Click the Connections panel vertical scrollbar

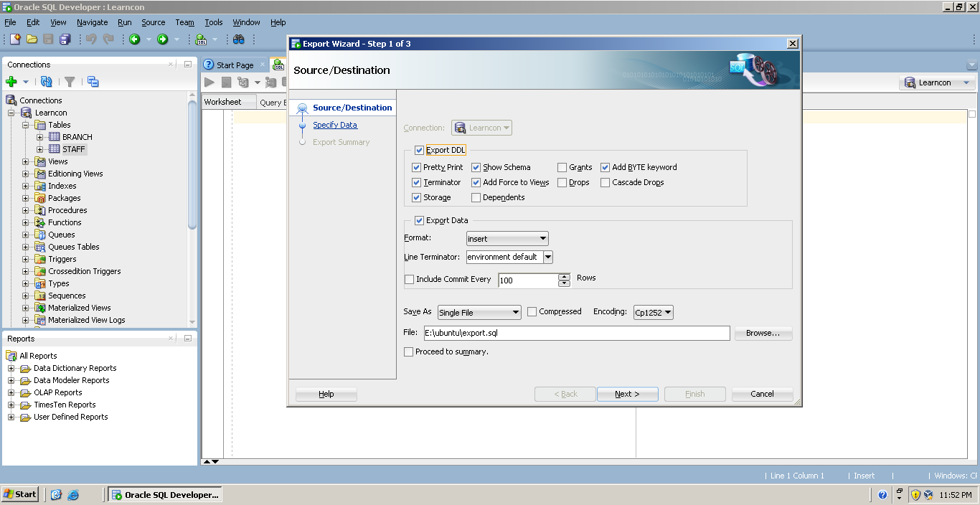click(x=192, y=165)
